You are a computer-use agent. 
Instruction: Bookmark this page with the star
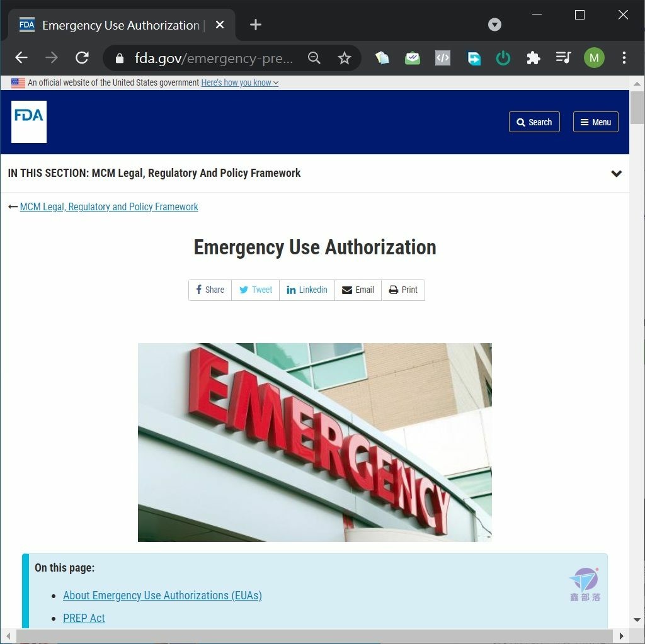345,58
